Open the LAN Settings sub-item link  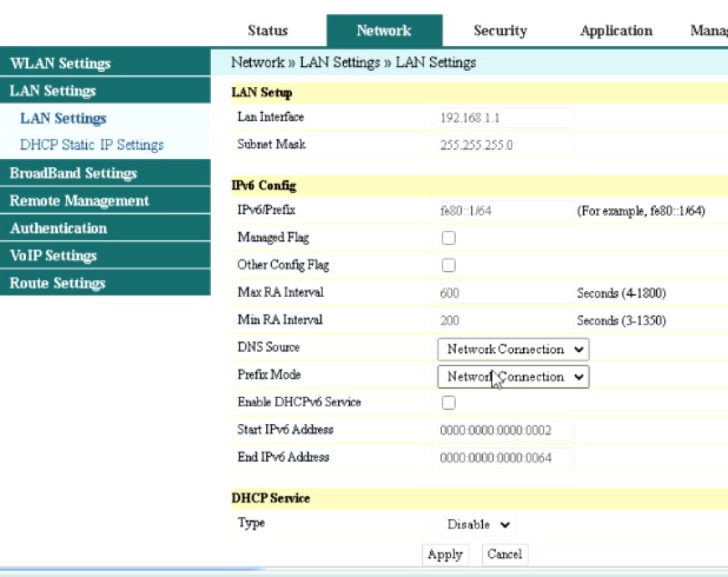[x=63, y=118]
